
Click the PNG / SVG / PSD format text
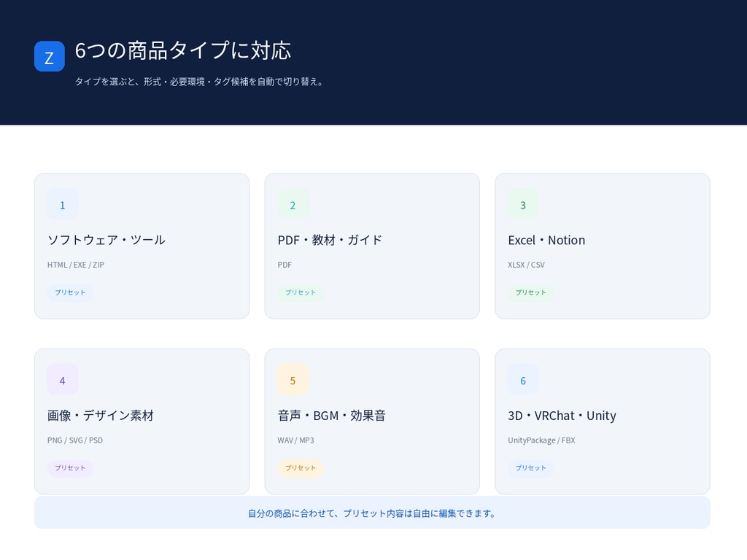tap(75, 440)
